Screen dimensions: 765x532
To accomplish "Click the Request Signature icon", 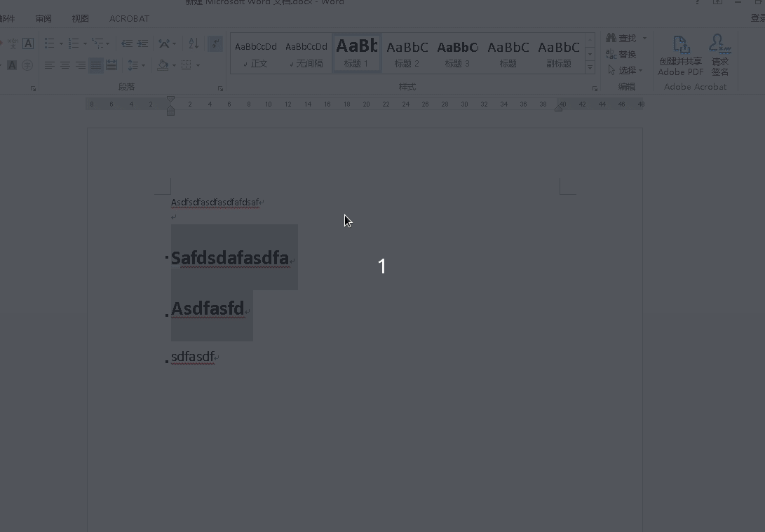I will [x=720, y=55].
